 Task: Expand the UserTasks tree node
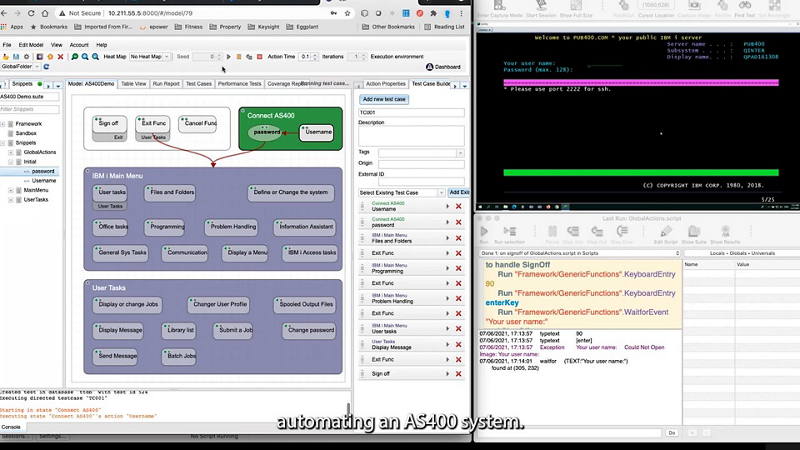pyautogui.click(x=11, y=200)
